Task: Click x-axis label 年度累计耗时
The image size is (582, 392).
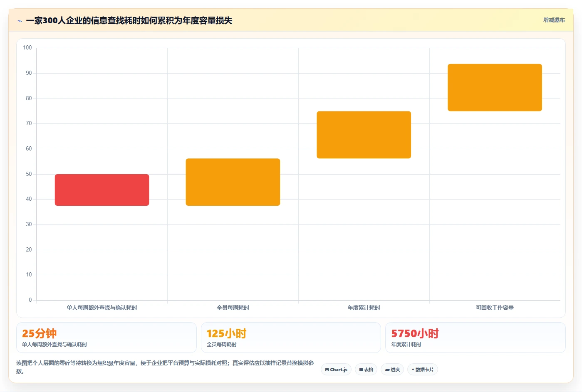Action: 364,308
